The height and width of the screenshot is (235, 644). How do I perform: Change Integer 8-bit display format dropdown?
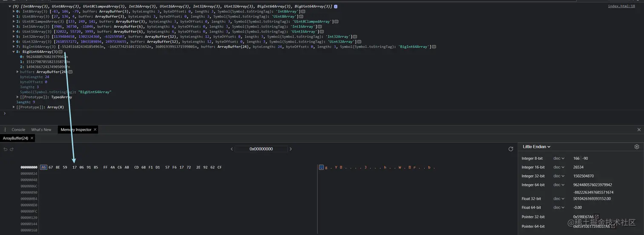click(x=559, y=158)
